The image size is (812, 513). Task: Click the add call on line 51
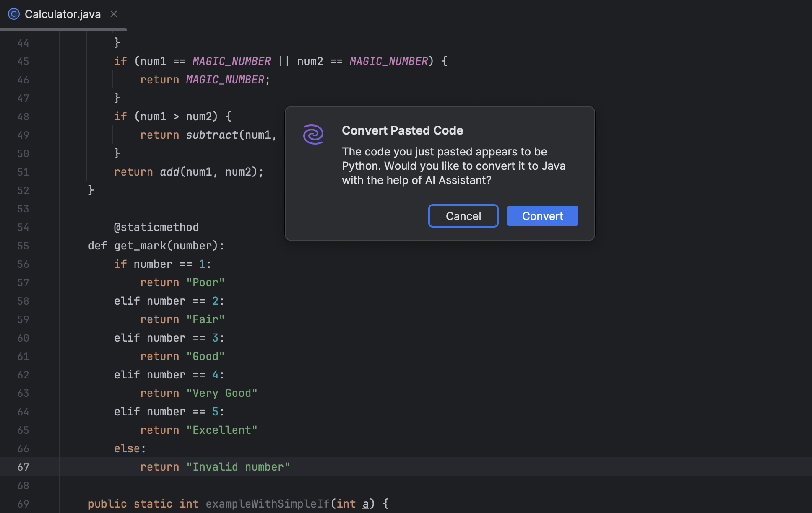(169, 171)
